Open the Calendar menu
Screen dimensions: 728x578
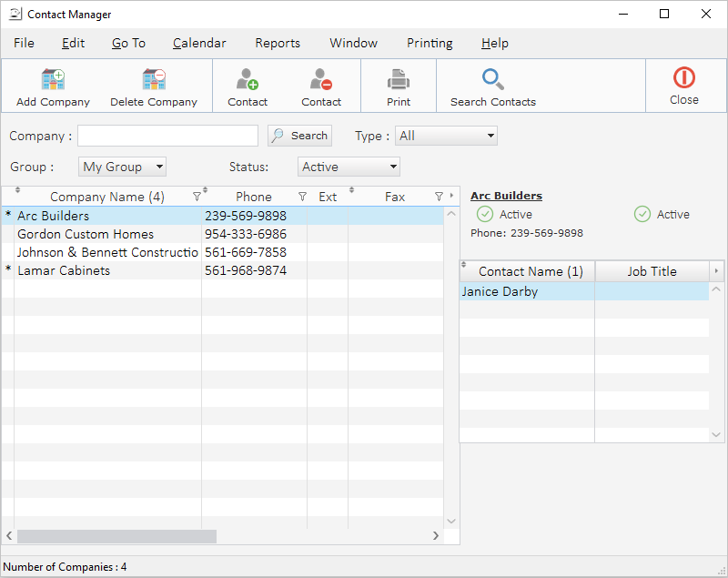(x=199, y=43)
